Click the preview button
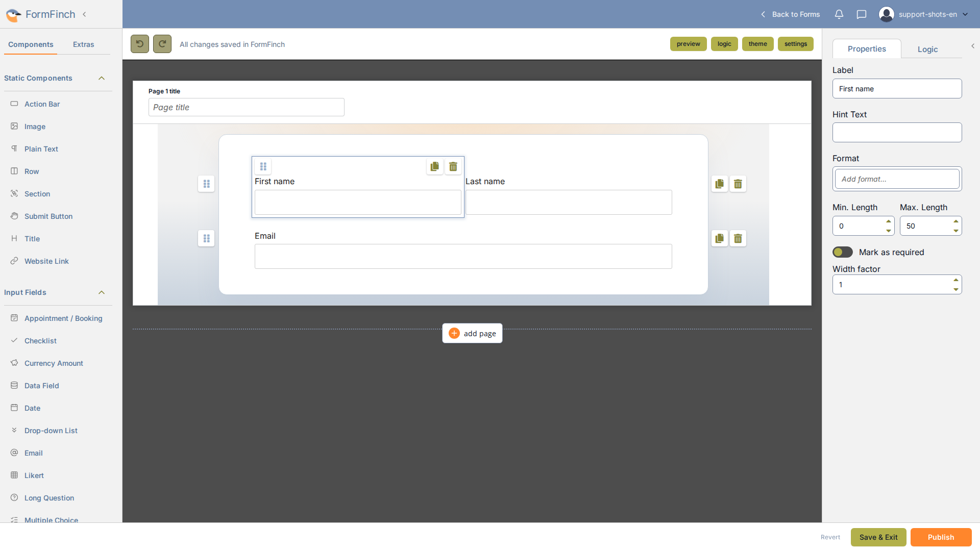 (689, 44)
